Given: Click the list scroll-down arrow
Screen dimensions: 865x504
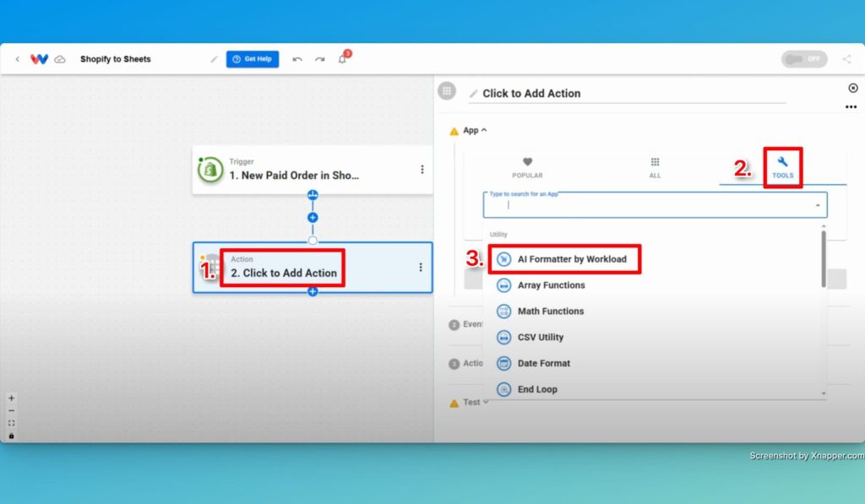Looking at the screenshot, I should 824,393.
